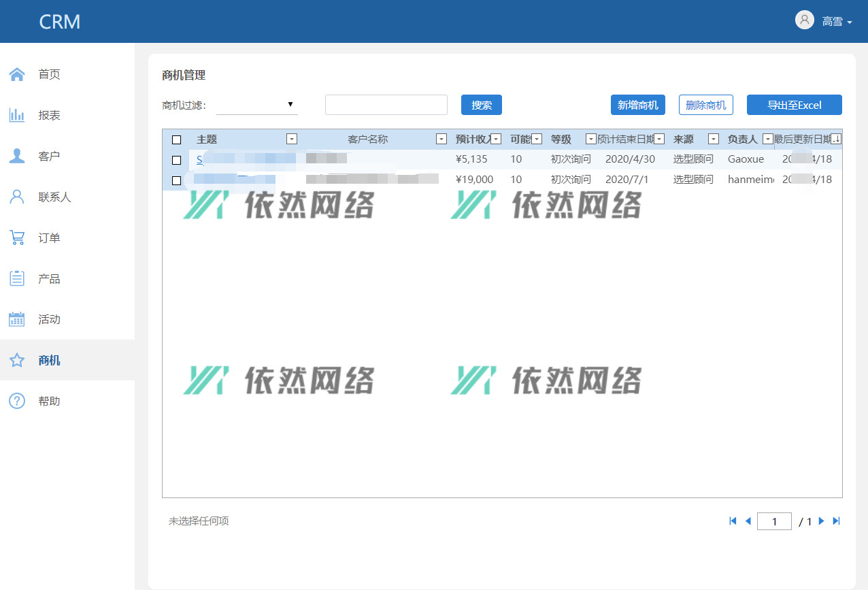Click the home icon in sidebar
868x590 pixels.
(17, 74)
